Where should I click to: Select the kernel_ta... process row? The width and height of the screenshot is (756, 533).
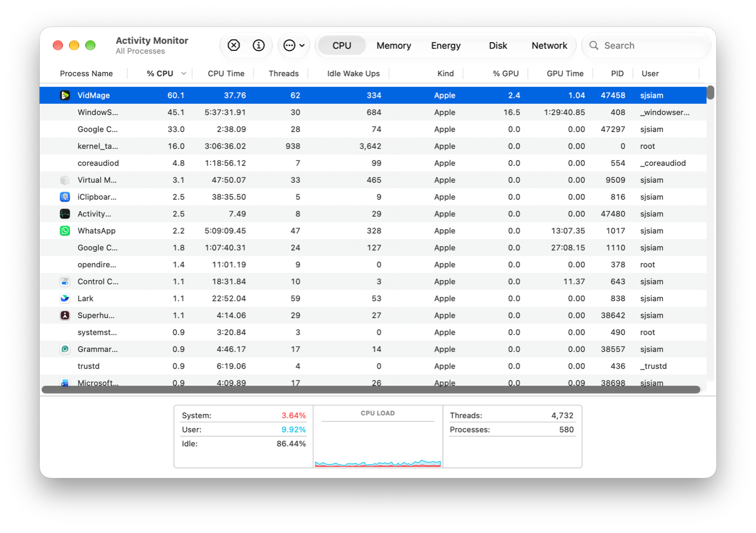pos(373,146)
